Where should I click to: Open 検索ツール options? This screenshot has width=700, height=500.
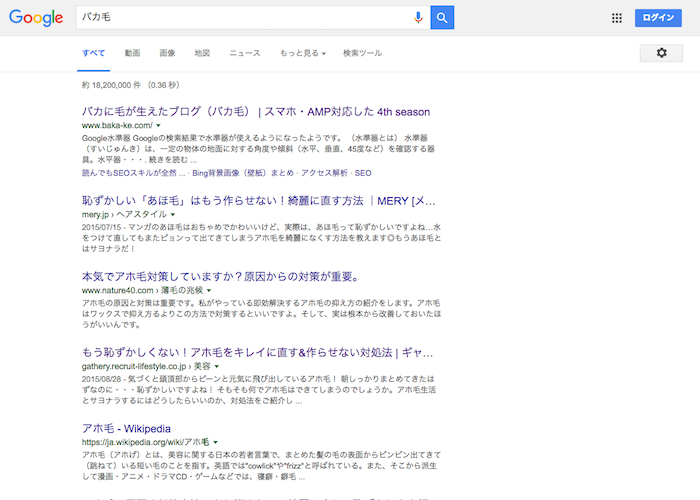tap(362, 53)
